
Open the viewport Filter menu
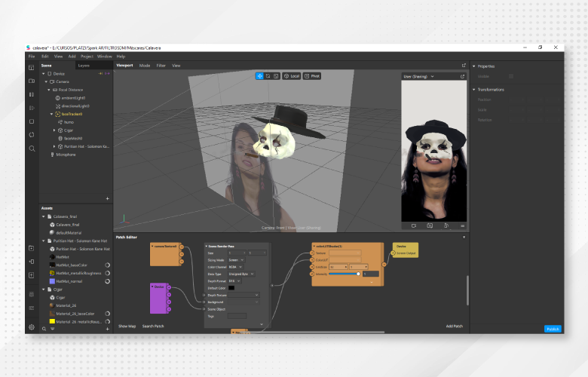click(x=161, y=66)
